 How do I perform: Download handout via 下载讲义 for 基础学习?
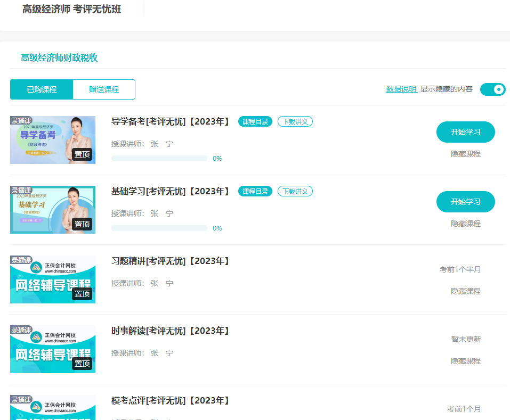[x=295, y=191]
